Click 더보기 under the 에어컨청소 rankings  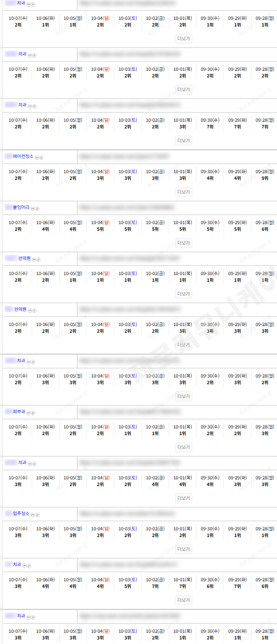(x=184, y=192)
